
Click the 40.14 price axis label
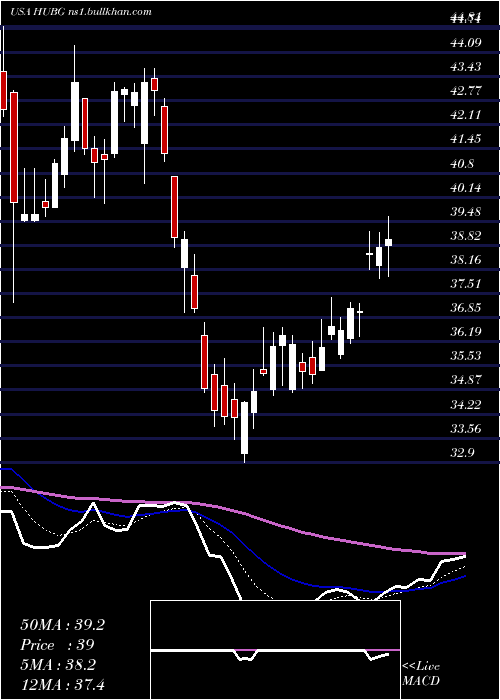pyautogui.click(x=466, y=188)
